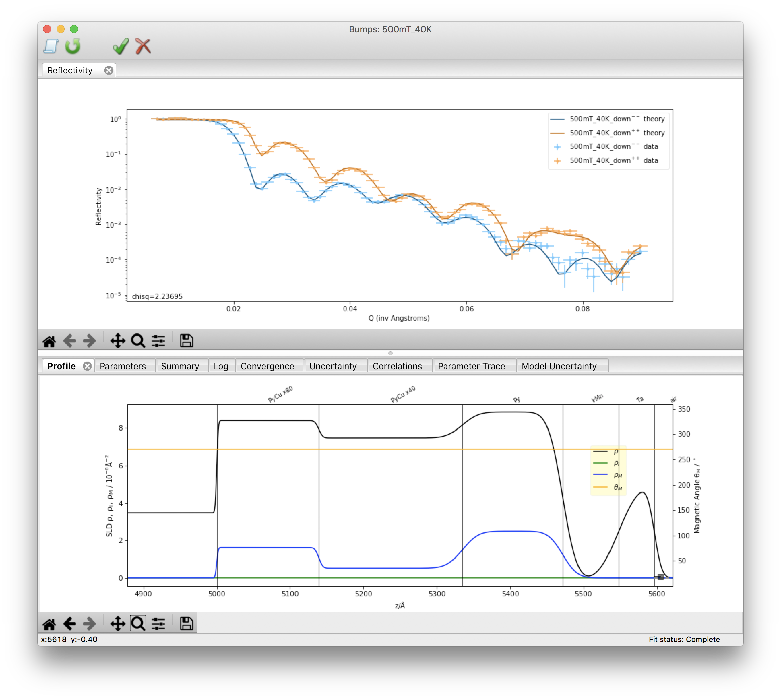
Task: Click '500mT_40K_down++ theory' legend entry
Action: coord(608,133)
